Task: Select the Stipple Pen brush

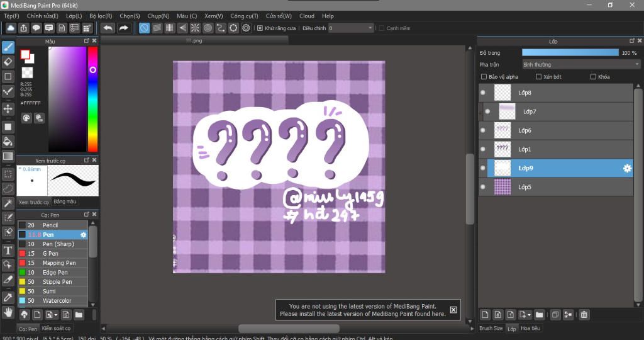Action: pyautogui.click(x=53, y=282)
